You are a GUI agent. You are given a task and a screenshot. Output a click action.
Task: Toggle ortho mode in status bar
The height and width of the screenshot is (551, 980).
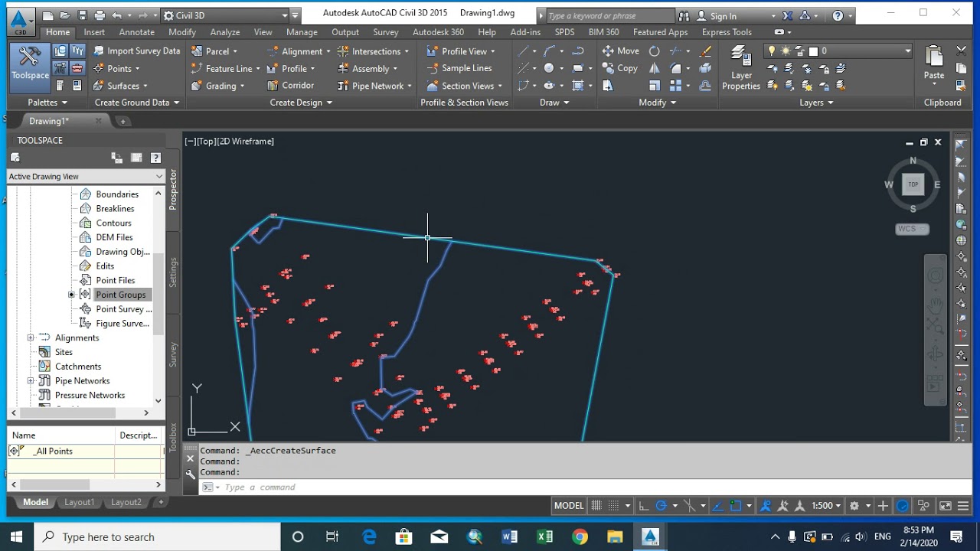click(643, 506)
